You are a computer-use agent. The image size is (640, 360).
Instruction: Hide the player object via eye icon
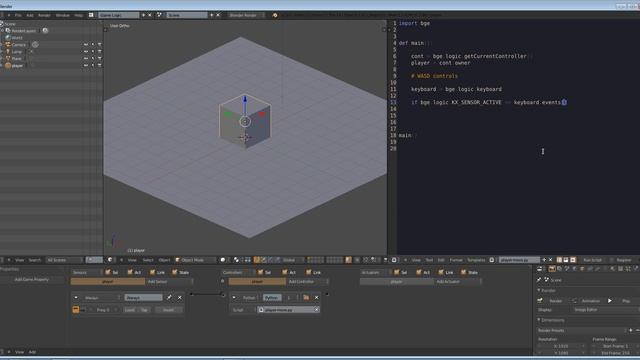[86, 65]
